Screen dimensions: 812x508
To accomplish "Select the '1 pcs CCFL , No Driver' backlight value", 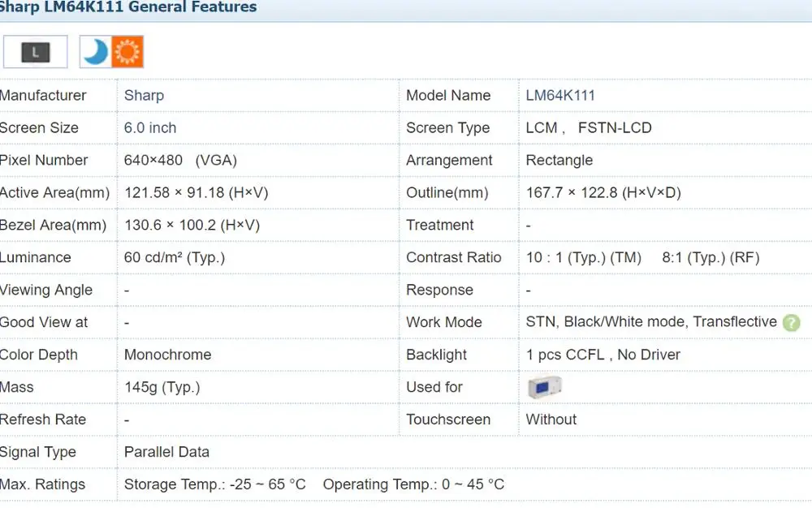I will (x=603, y=355).
